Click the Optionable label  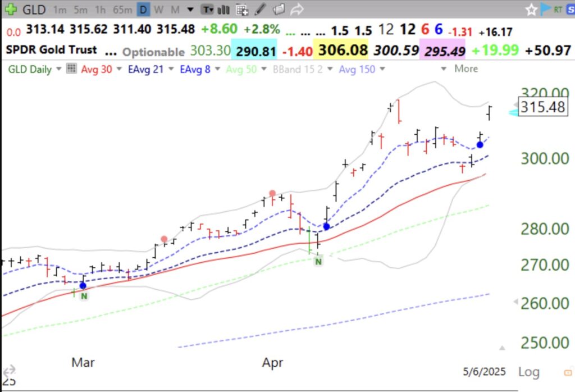tap(153, 52)
